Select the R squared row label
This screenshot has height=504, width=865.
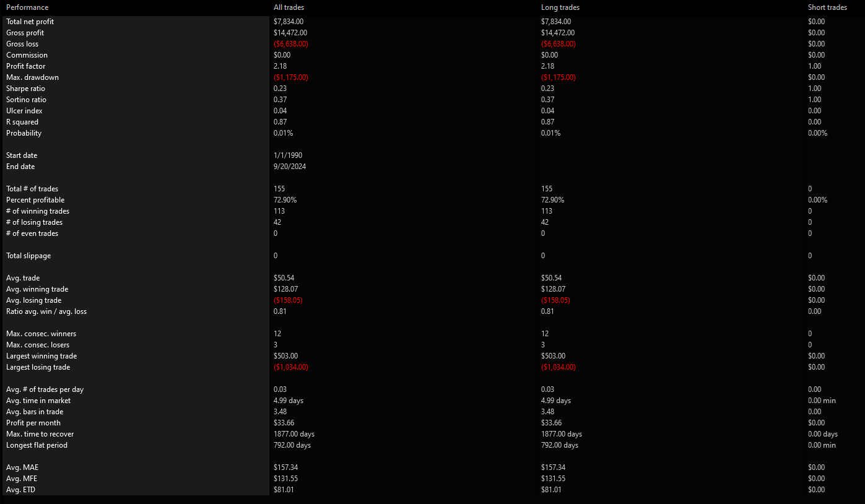click(x=22, y=122)
